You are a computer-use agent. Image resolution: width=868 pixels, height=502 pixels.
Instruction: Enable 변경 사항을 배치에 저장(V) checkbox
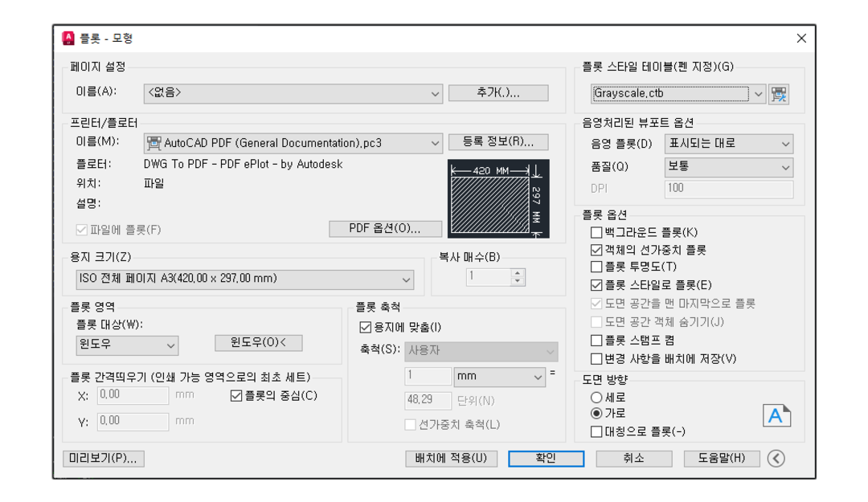(x=596, y=359)
